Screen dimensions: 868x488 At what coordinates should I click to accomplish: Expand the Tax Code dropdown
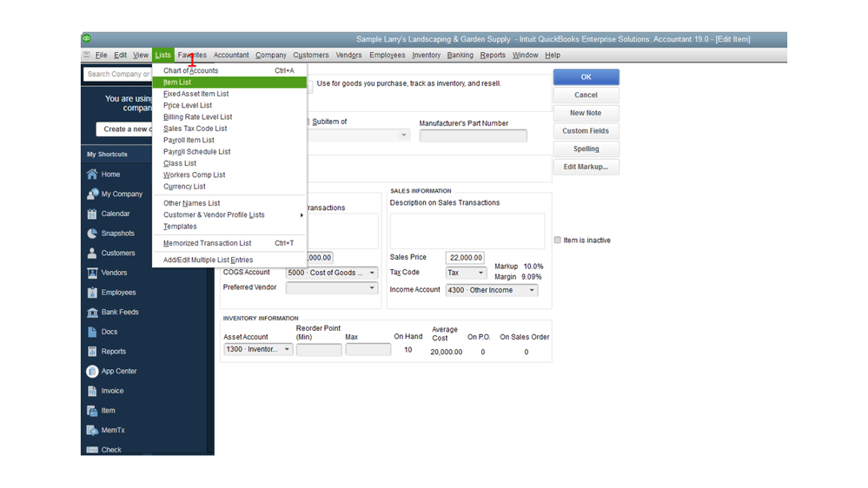coord(480,273)
